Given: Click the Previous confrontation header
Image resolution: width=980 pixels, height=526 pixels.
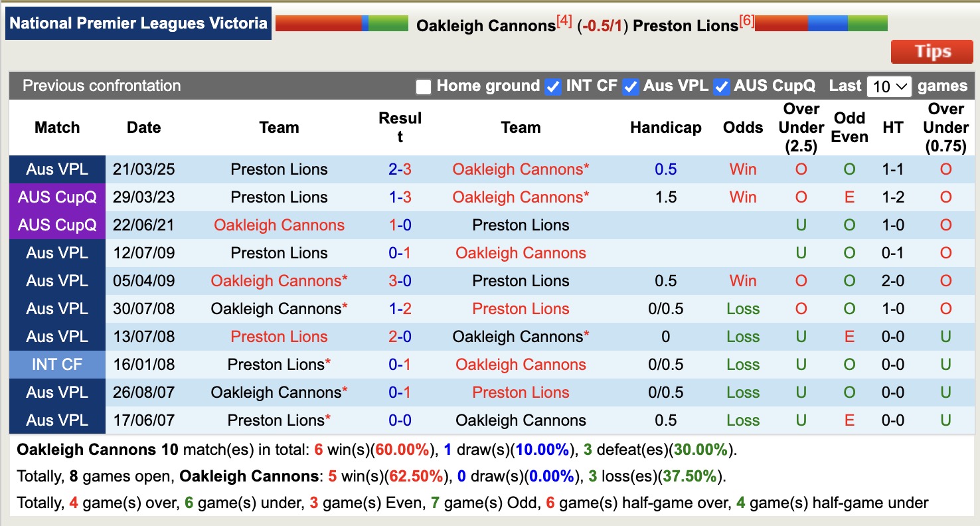Looking at the screenshot, I should [101, 86].
